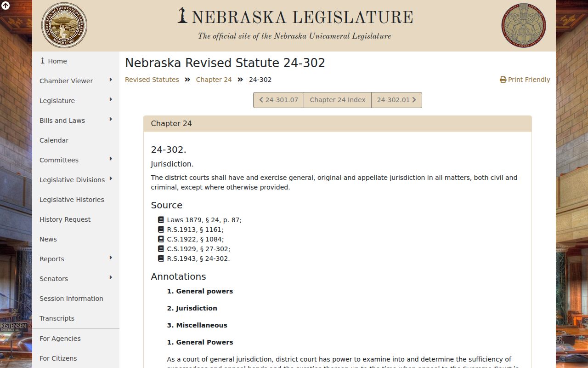This screenshot has height=368, width=588.
Task: Click the statue icon in the site title
Action: pos(183,16)
